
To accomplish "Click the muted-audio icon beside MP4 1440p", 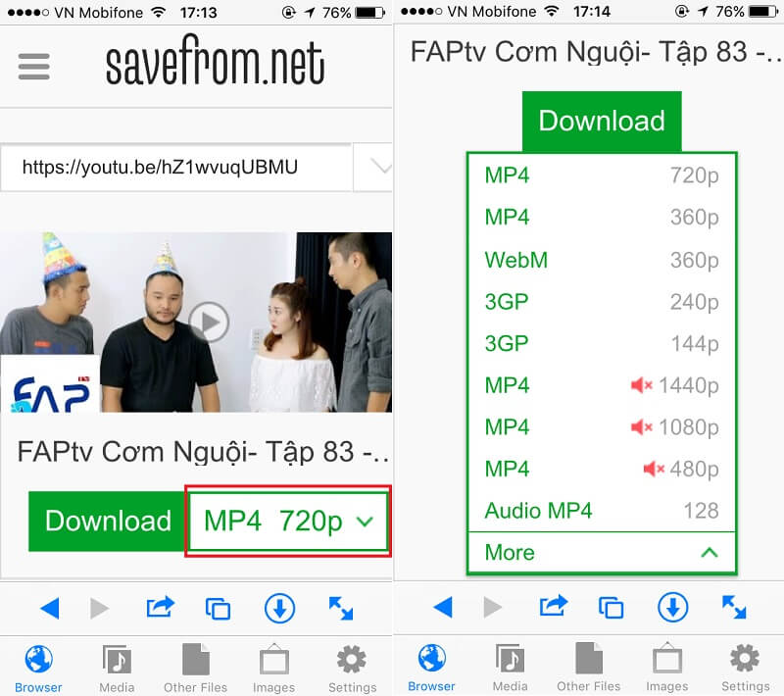I will click(642, 385).
